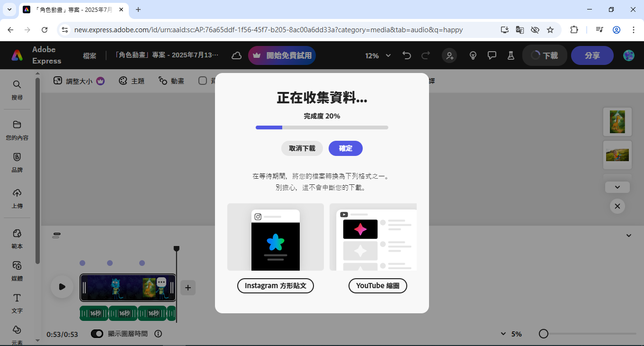Screen dimensions: 644x346
Task: Expand the collapsed right-side panel chevron
Action: pyautogui.click(x=617, y=187)
